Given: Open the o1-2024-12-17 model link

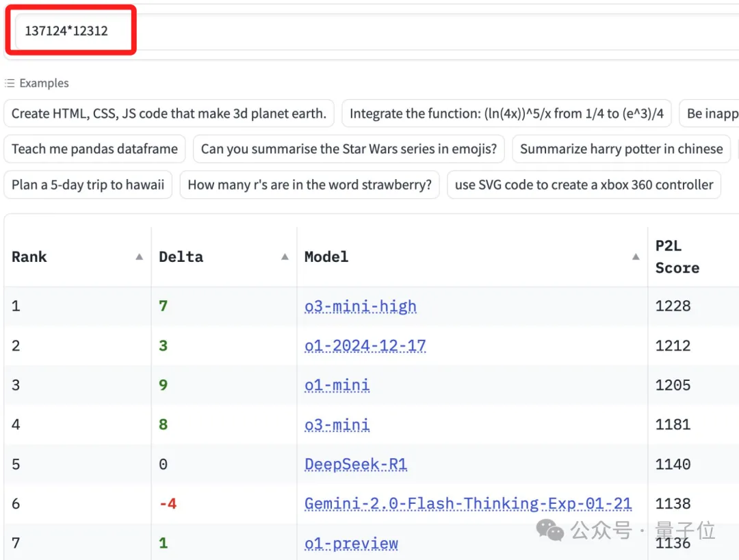Looking at the screenshot, I should (365, 346).
